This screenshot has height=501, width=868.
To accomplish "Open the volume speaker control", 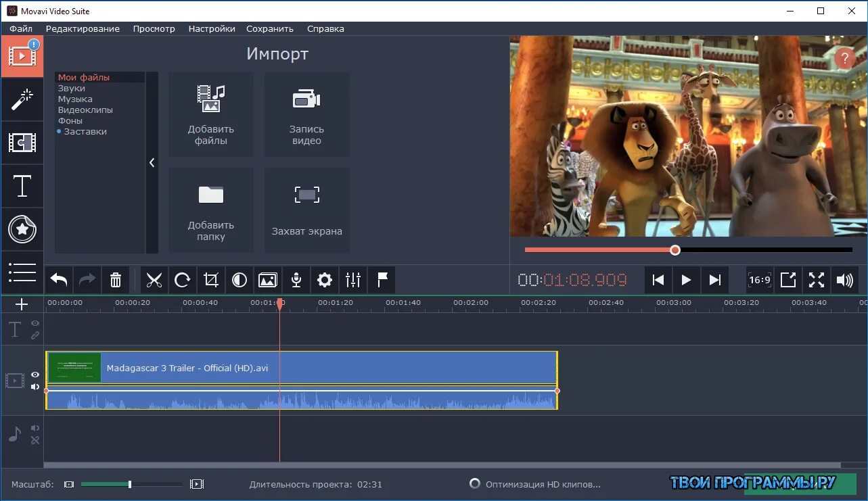I will pos(845,280).
